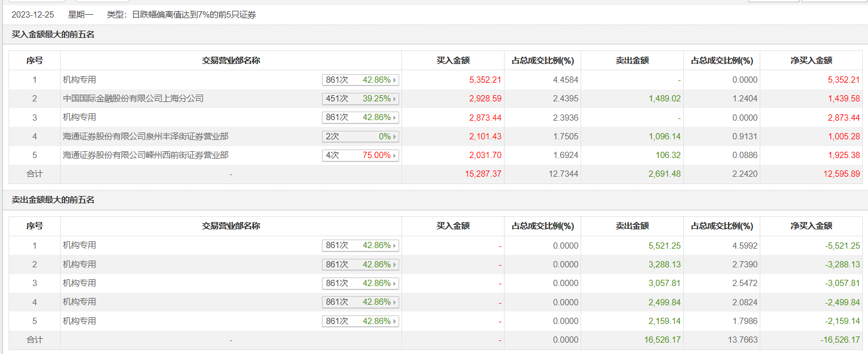Expand the 861次 42.86% box in buy table row 3
The image size is (868, 354).
(x=361, y=118)
